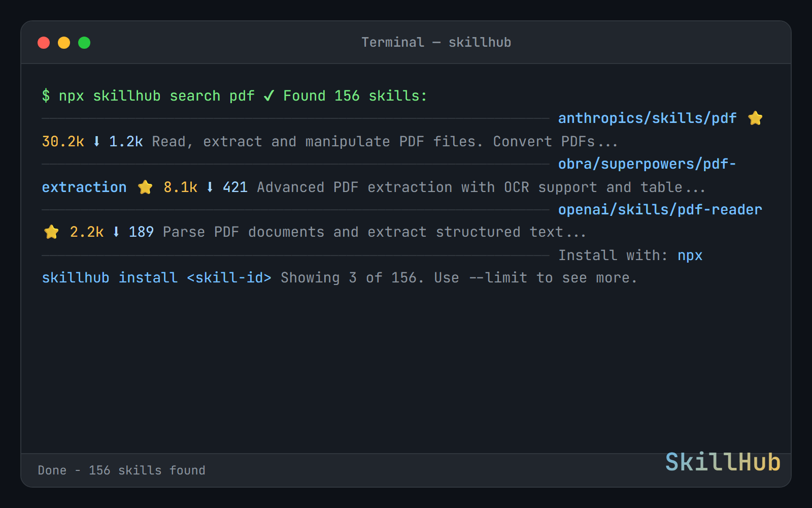Click the green checkmark after the search command
The height and width of the screenshot is (508, 812).
(269, 96)
